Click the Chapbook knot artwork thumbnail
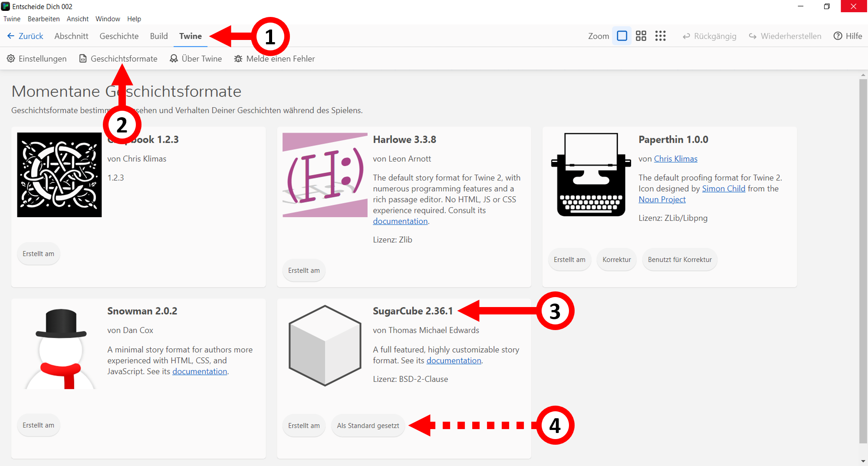This screenshot has width=868, height=466. pyautogui.click(x=59, y=175)
